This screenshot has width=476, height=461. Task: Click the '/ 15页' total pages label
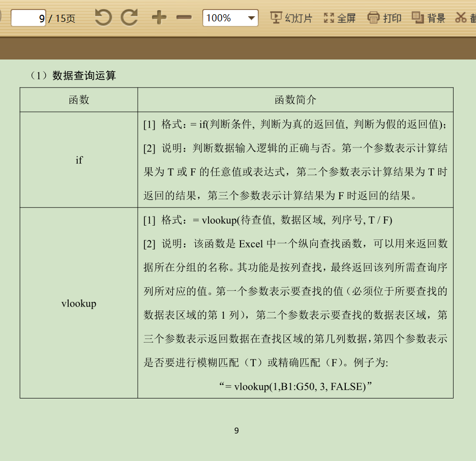coord(62,18)
